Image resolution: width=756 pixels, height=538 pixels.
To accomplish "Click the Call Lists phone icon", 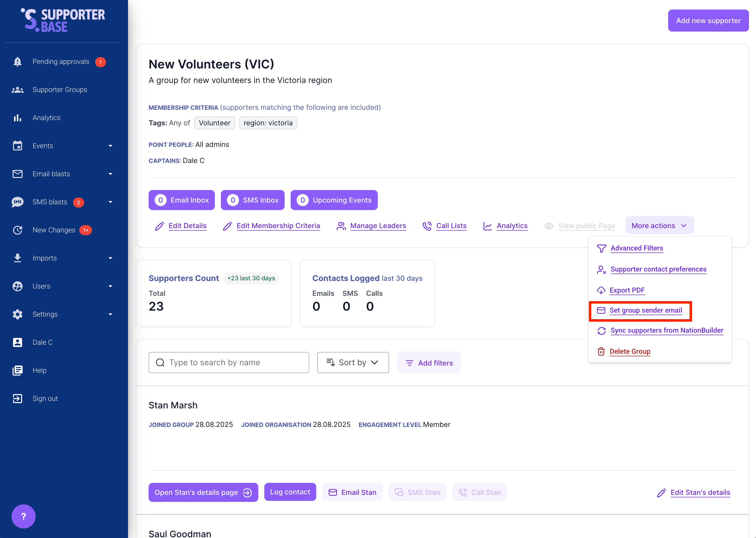I will [427, 226].
